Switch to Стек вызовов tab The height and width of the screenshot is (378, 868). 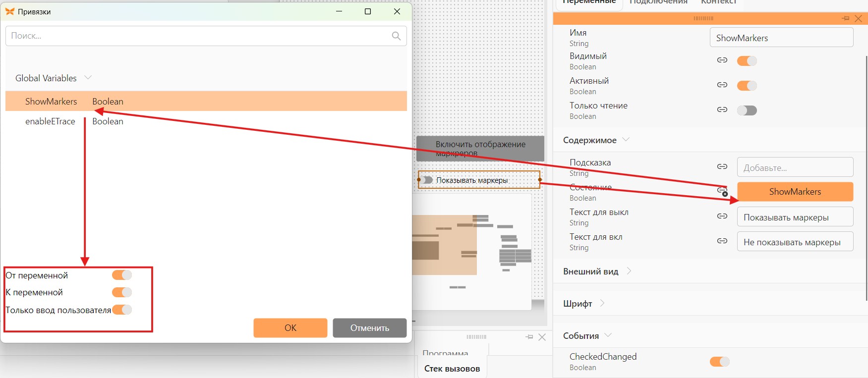tap(452, 369)
